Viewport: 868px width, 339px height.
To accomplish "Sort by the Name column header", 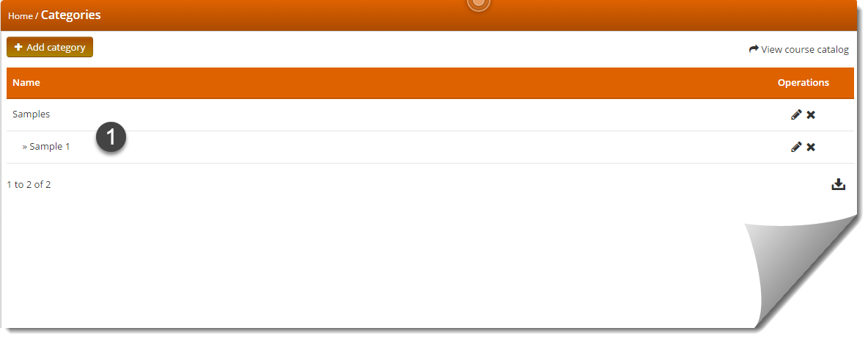I will 26,82.
